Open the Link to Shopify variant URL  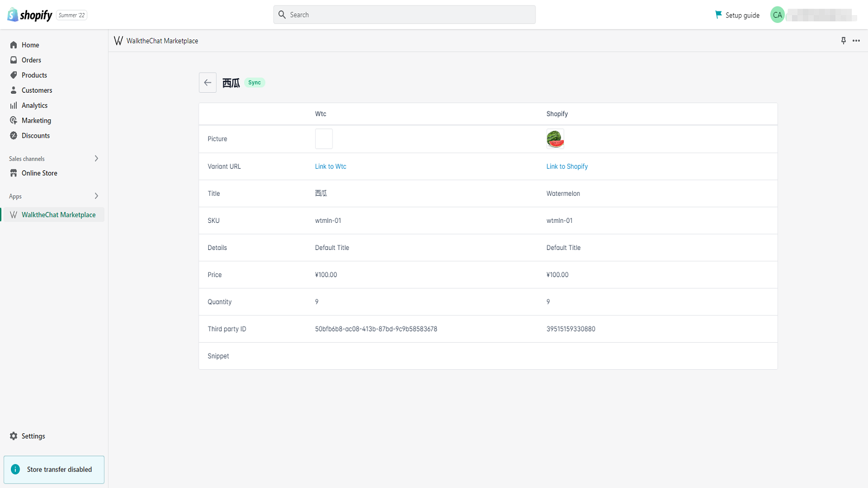click(567, 166)
